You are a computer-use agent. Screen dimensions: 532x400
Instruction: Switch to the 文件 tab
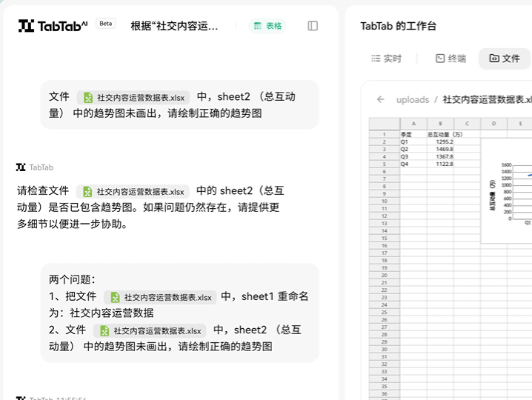click(x=505, y=59)
